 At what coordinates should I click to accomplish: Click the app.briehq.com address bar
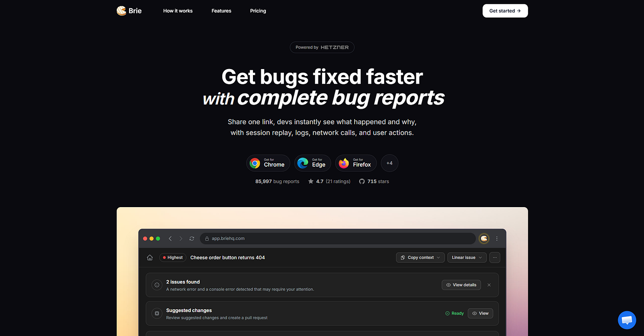338,238
